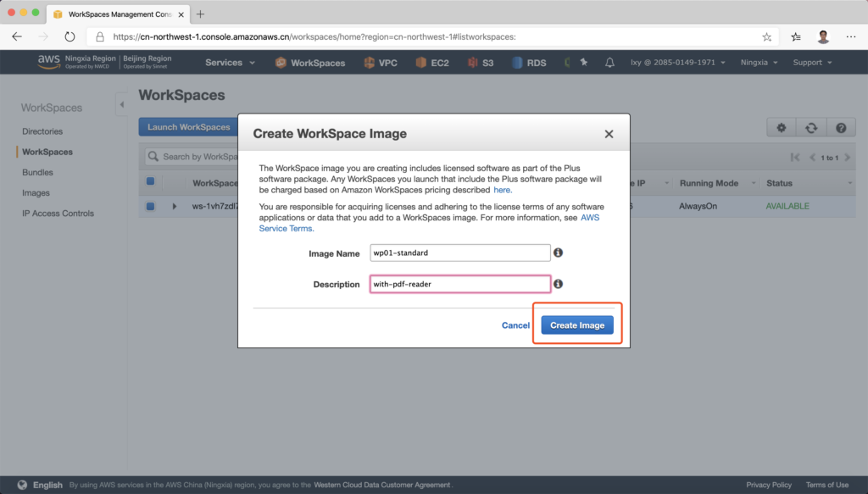Screen dimensions: 868x494
Task: Click the pin shortcuts icon in navbar
Action: click(x=583, y=63)
